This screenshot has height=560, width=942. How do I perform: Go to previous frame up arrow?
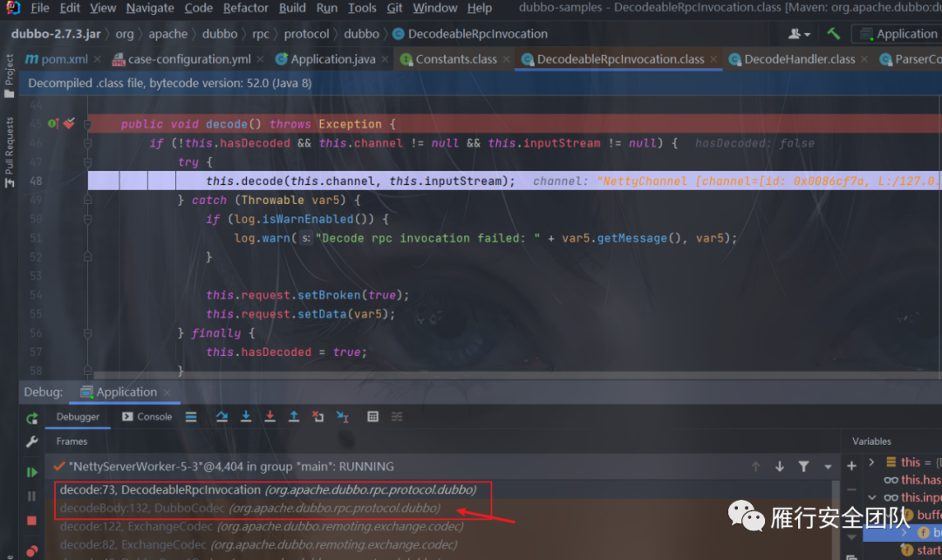point(755,467)
